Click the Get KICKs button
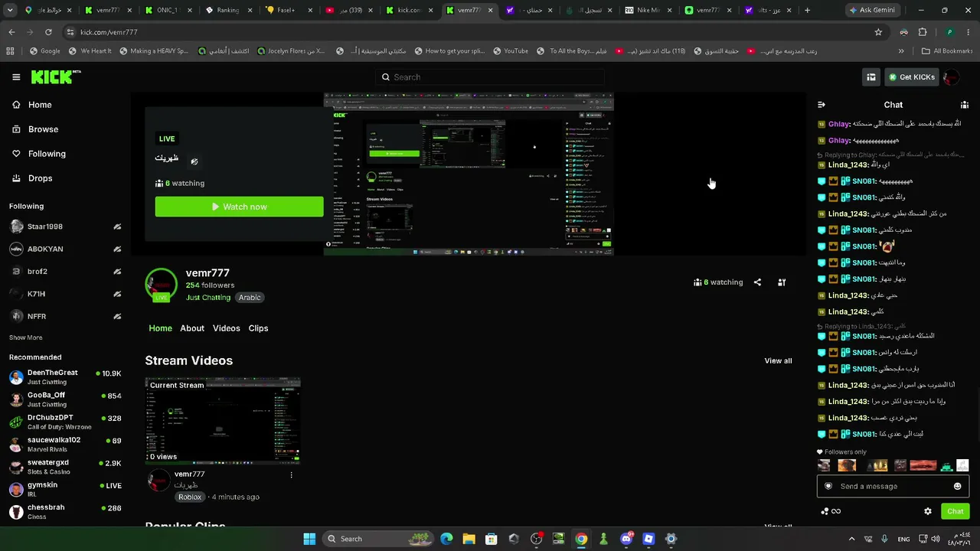This screenshot has width=980, height=551. click(x=911, y=77)
